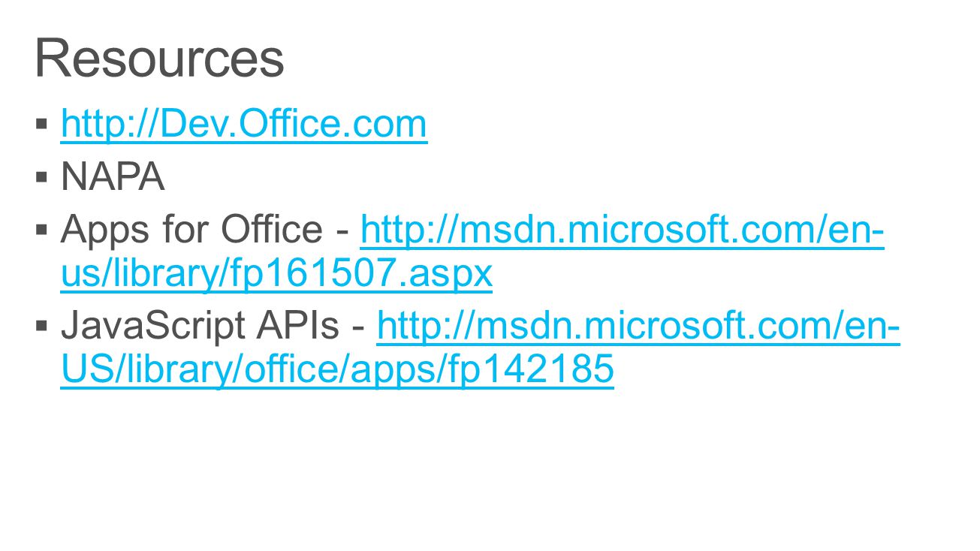The width and height of the screenshot is (980, 551).
Task: Follow the US/library/office/apps/fp142185 link text
Action: 337,372
